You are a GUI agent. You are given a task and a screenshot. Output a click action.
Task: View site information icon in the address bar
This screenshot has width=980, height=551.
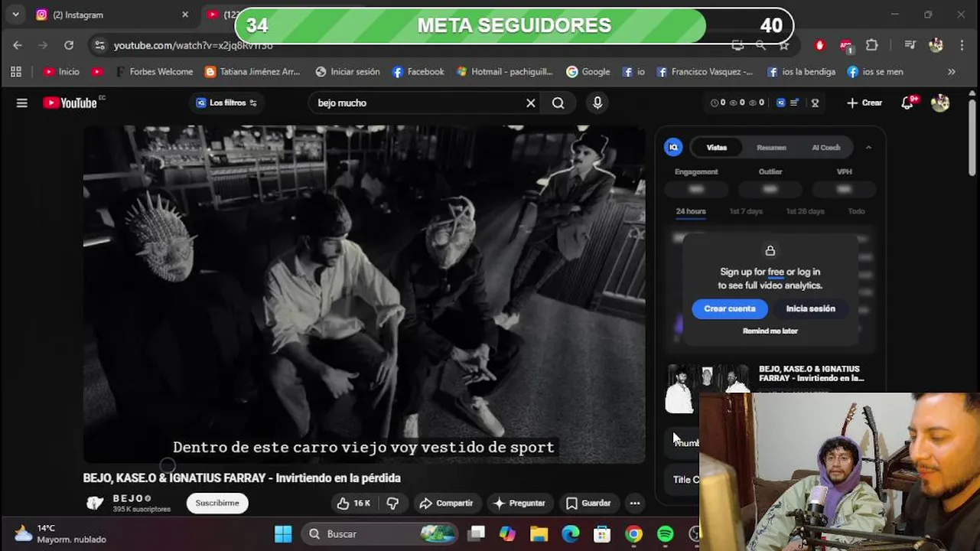pos(99,45)
